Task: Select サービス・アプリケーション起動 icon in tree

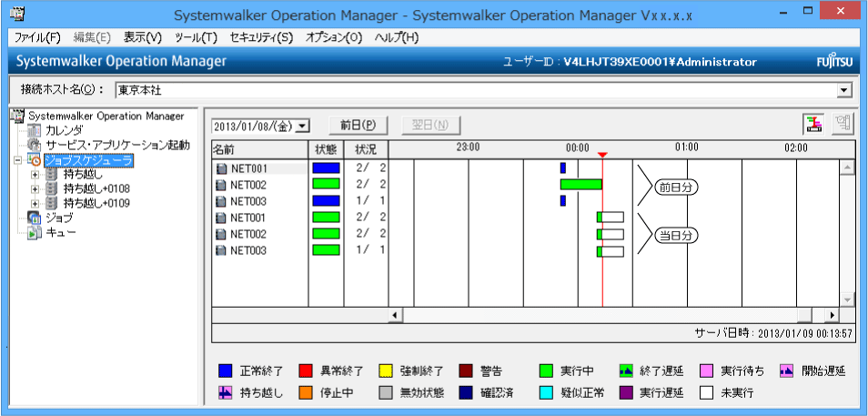Action: point(35,145)
